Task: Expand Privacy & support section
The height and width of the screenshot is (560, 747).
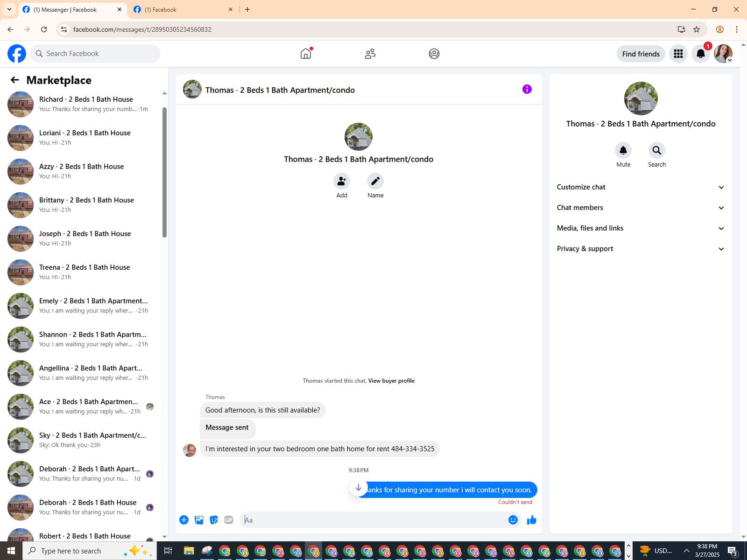Action: [x=641, y=249]
